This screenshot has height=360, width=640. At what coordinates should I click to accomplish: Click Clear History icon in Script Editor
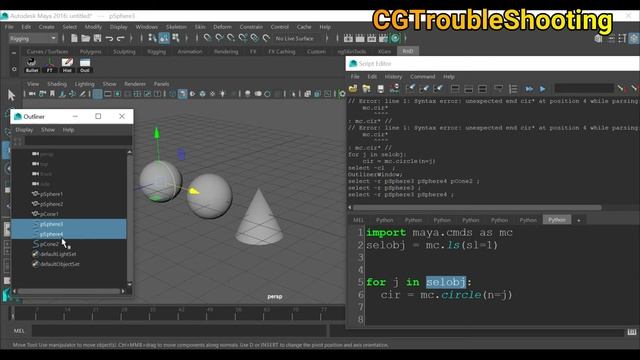pos(411,89)
